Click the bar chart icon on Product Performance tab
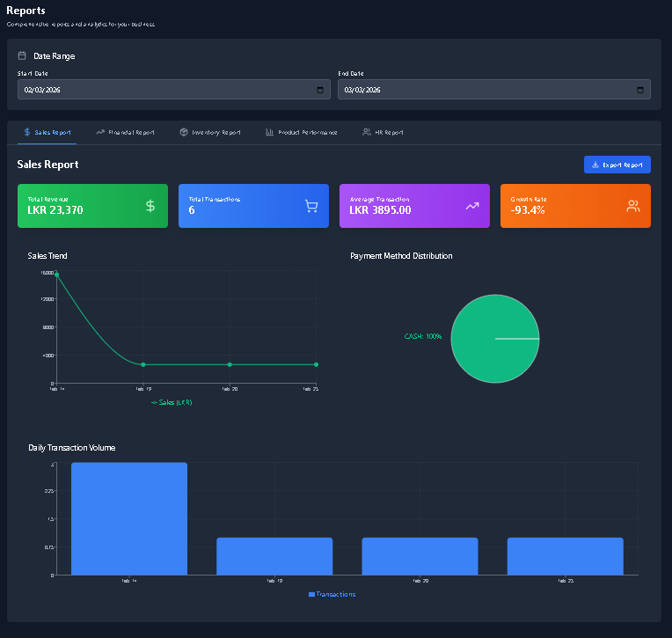This screenshot has height=638, width=672. coord(269,132)
